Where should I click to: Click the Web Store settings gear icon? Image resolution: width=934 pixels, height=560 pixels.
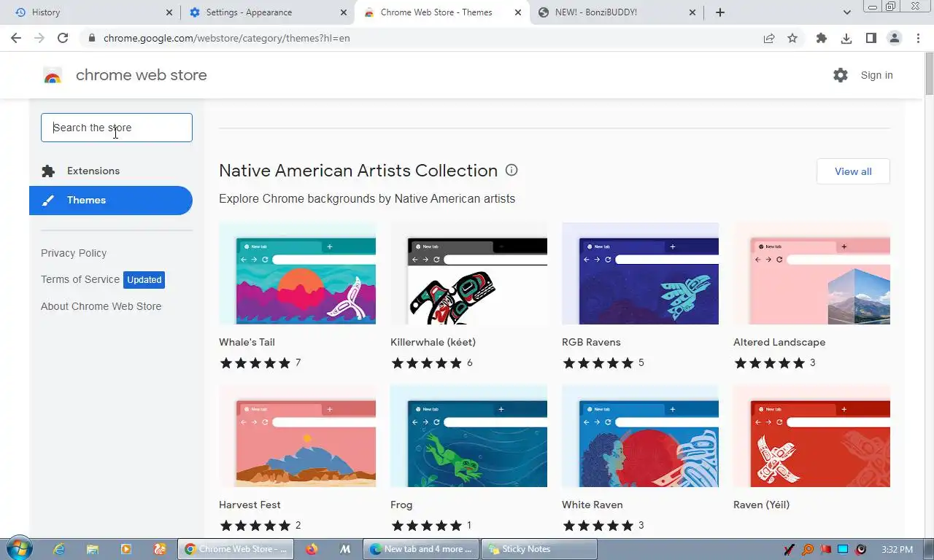pyautogui.click(x=841, y=75)
